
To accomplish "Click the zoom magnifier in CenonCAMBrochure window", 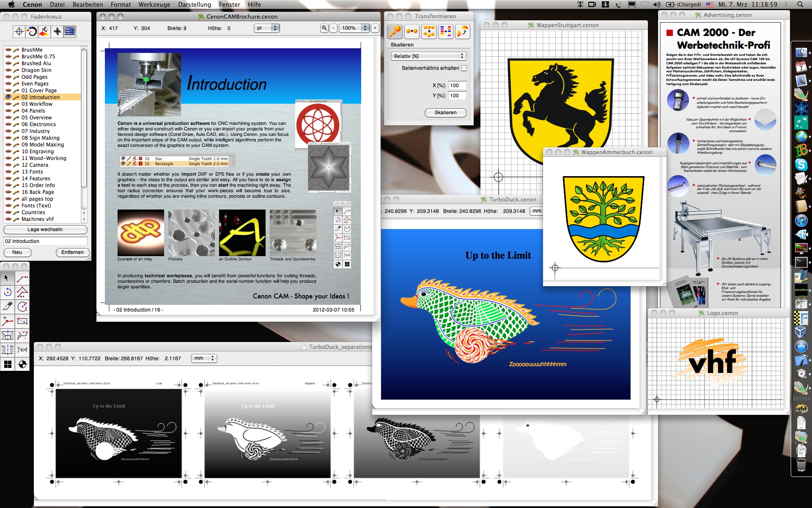I will point(324,28).
